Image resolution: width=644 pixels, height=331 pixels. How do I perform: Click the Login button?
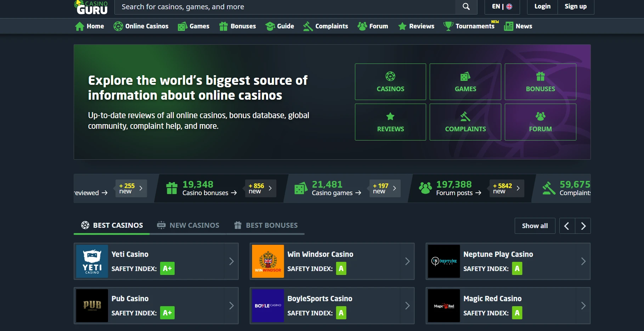coord(542,7)
